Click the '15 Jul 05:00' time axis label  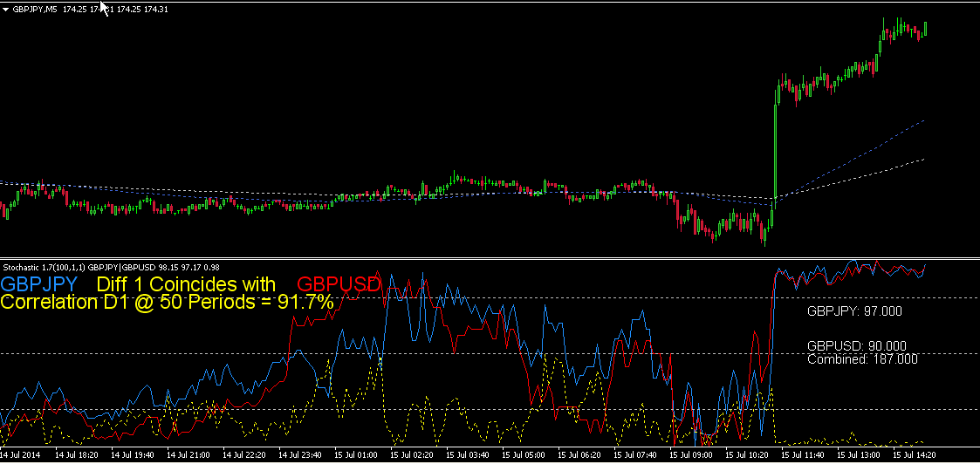click(523, 454)
